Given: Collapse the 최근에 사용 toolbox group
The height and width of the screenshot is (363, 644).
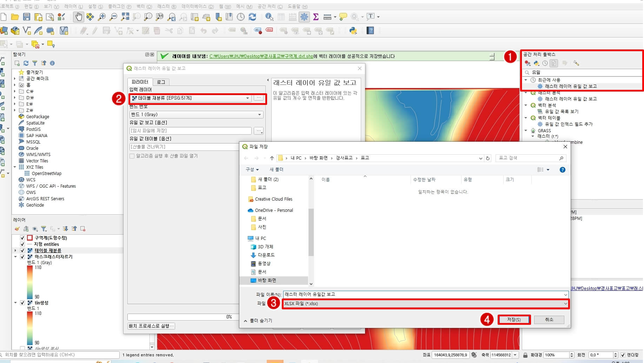Looking at the screenshot, I should pyautogui.click(x=526, y=80).
